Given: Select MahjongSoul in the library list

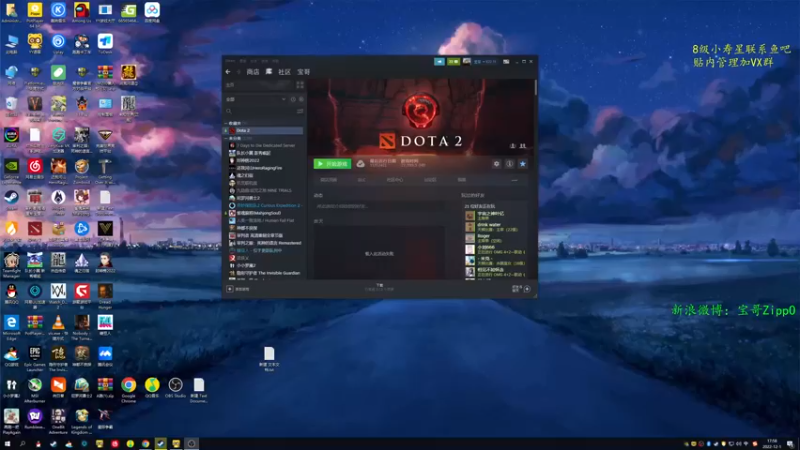Looking at the screenshot, I should [264, 213].
